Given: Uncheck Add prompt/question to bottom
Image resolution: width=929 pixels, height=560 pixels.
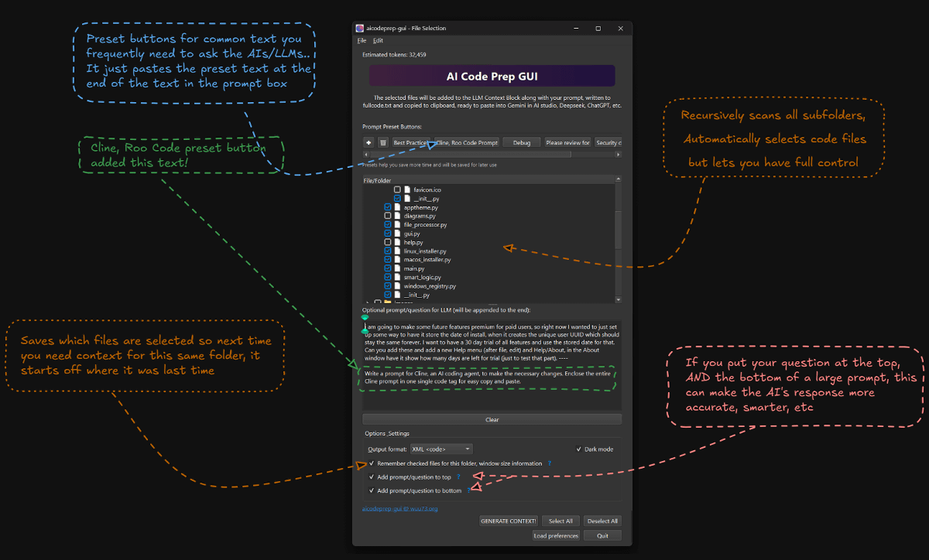Looking at the screenshot, I should [x=372, y=490].
